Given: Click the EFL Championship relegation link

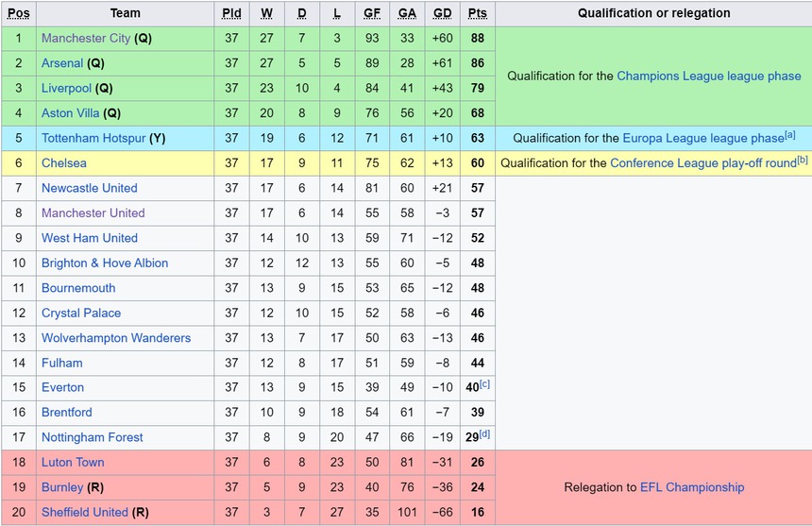Looking at the screenshot, I should pos(692,487).
